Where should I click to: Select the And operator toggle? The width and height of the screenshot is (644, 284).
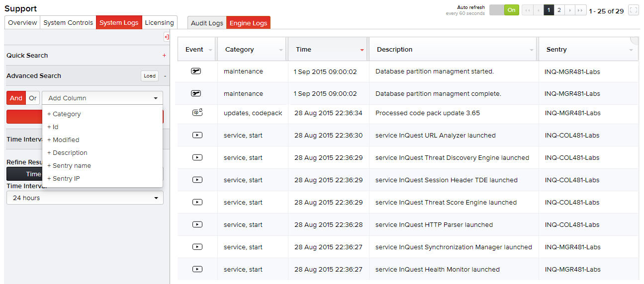16,98
